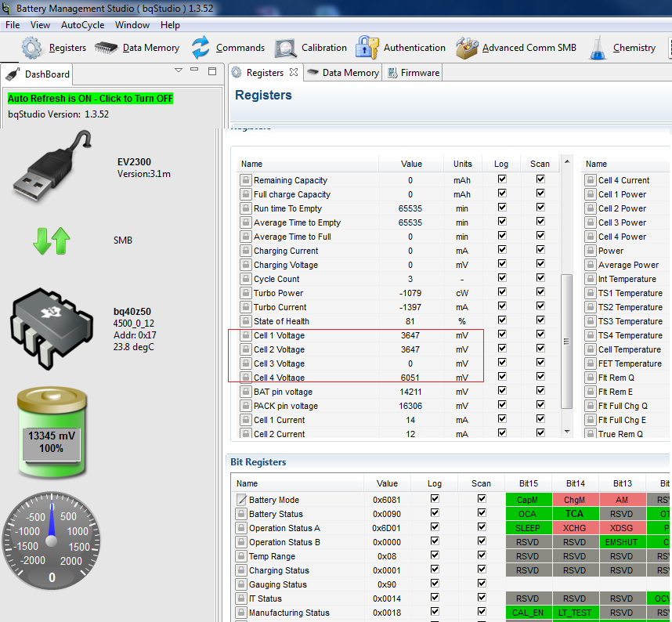Image resolution: width=672 pixels, height=622 pixels.
Task: Click lock icon beside Gauging Status
Action: click(241, 584)
